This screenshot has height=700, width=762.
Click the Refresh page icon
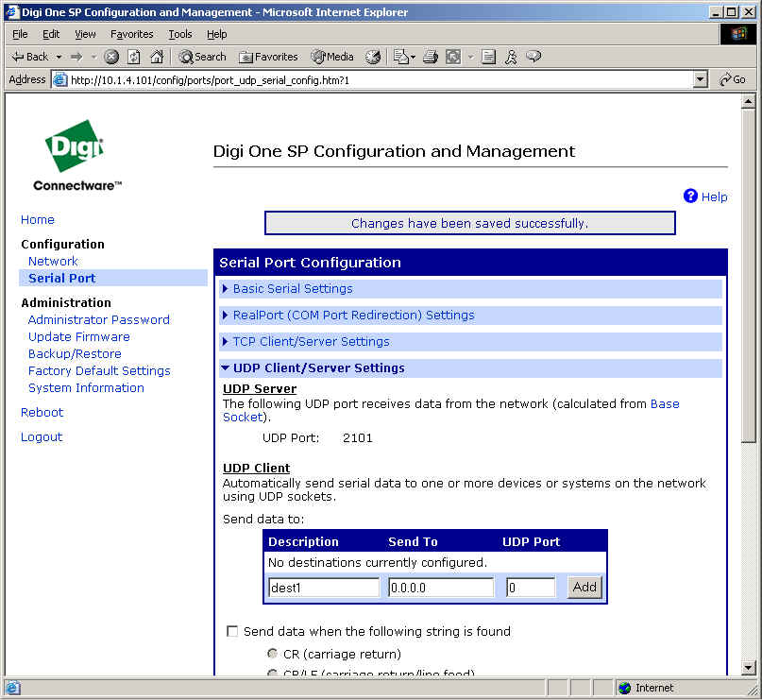133,57
